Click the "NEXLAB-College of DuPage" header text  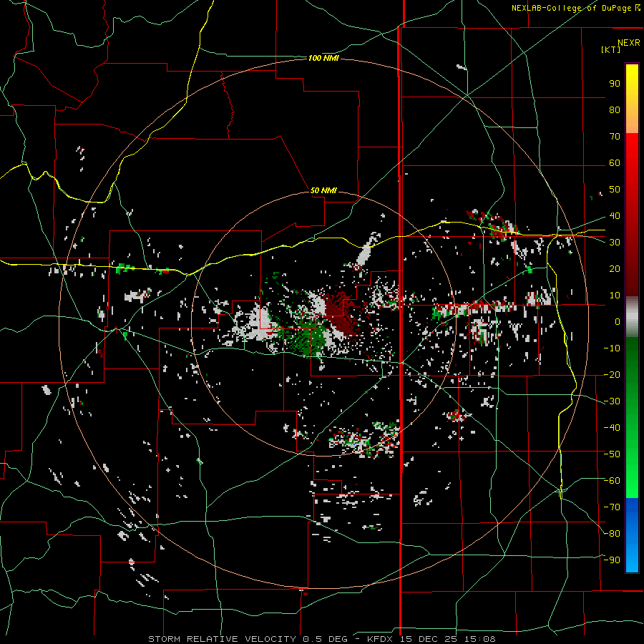pos(572,8)
